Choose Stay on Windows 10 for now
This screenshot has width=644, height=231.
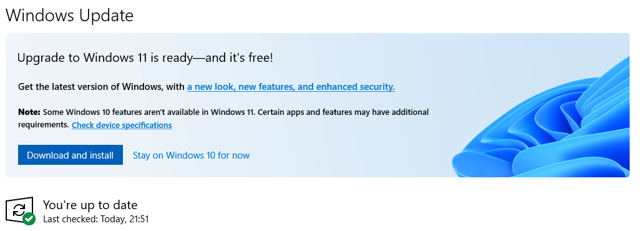(191, 155)
